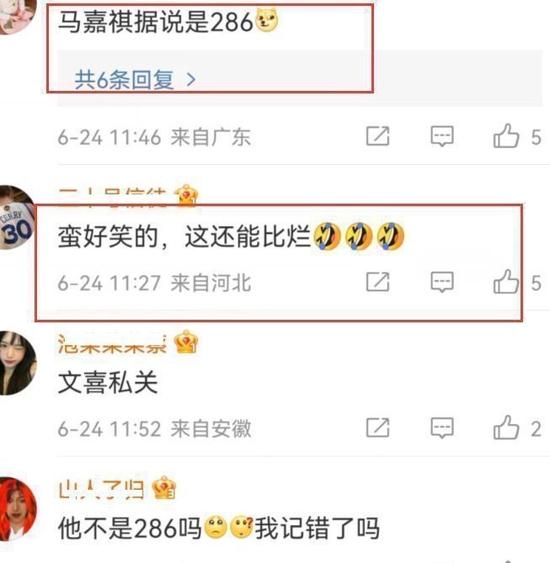This screenshot has height=563, width=550.
Task: Tap the crown badge beside 文喜私关 username
Action: point(186,342)
